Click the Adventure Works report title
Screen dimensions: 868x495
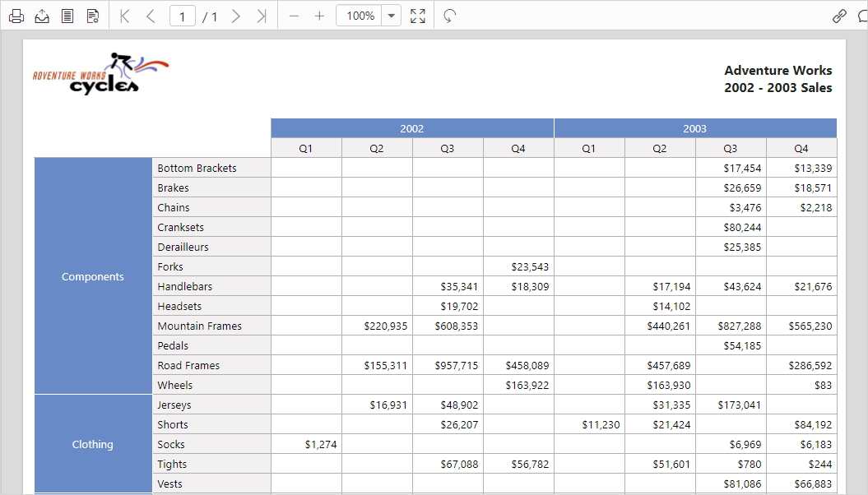click(x=777, y=70)
